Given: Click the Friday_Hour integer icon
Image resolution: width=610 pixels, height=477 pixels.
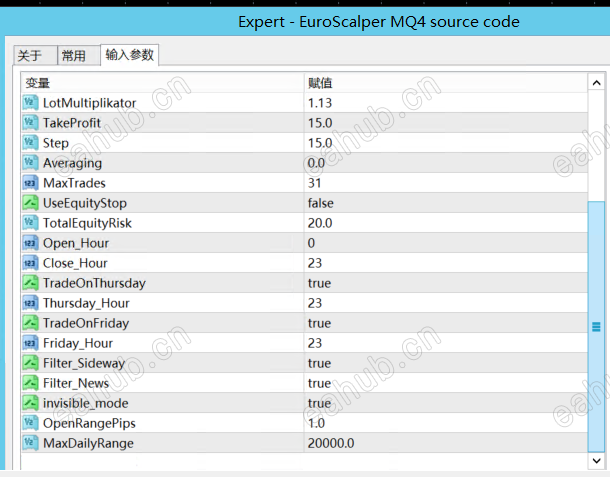Looking at the screenshot, I should 30,343.
